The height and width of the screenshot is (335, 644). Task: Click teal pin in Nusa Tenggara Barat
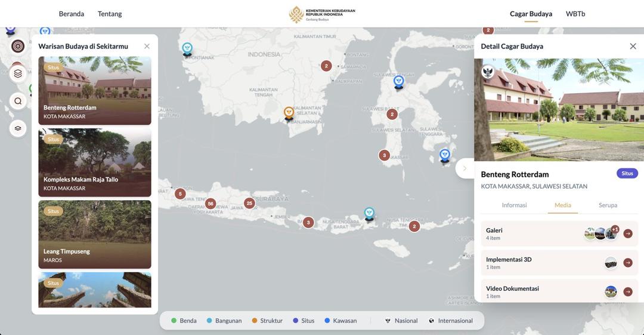tap(369, 214)
